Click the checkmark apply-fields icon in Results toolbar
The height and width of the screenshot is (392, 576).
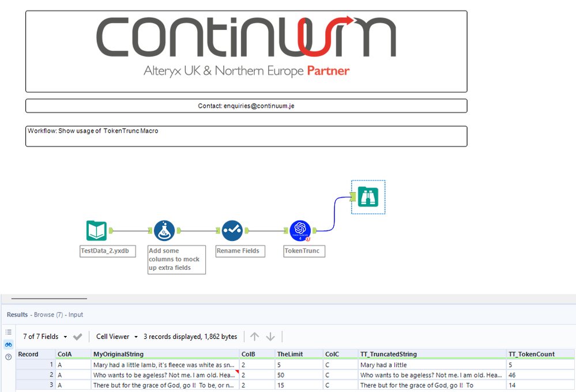pos(78,336)
